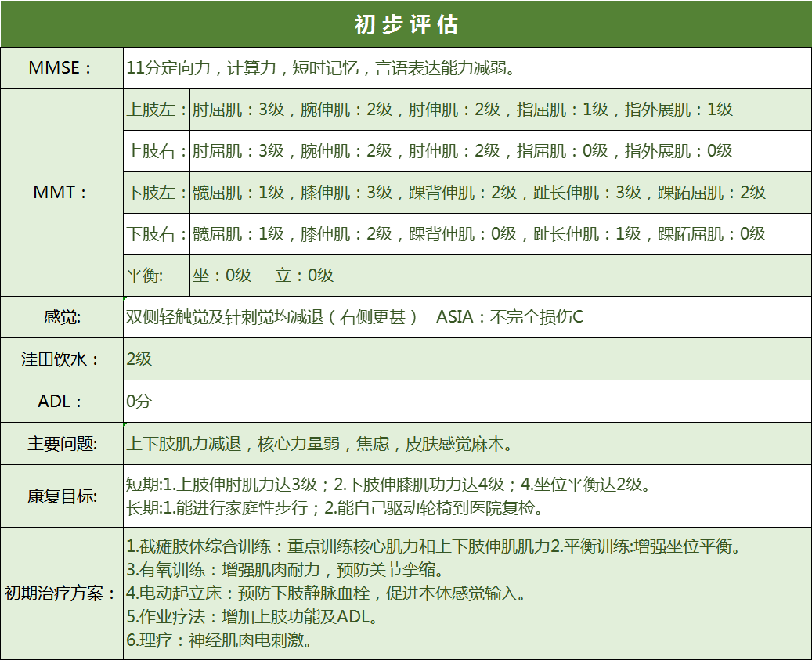Click the 康复目标 short and long-term goals cell
The height and width of the screenshot is (660, 812).
click(467, 496)
